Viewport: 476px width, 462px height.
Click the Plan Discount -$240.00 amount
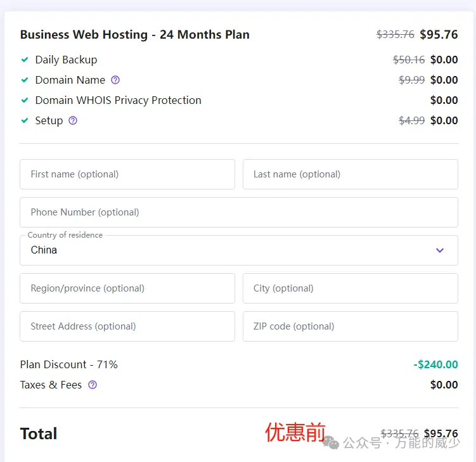435,364
